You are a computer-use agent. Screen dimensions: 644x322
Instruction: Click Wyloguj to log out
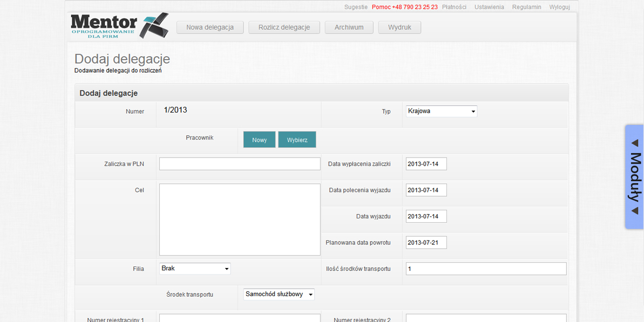[559, 7]
